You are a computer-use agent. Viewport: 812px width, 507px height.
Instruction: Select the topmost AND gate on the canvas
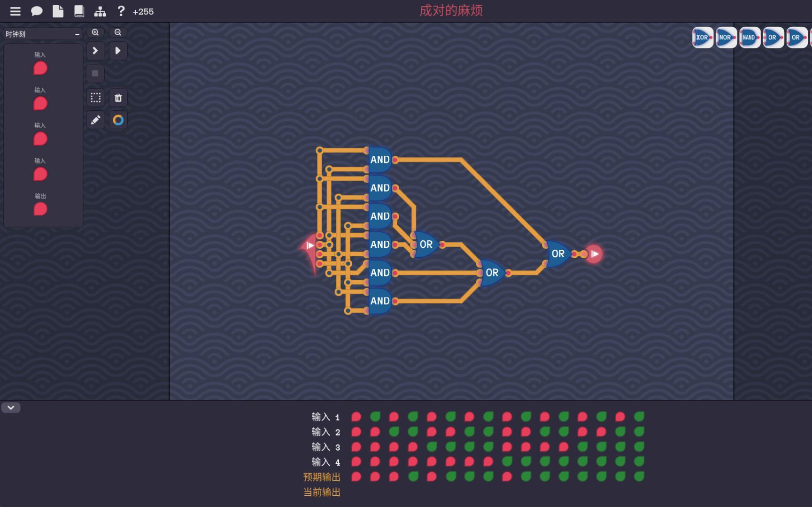click(x=380, y=160)
